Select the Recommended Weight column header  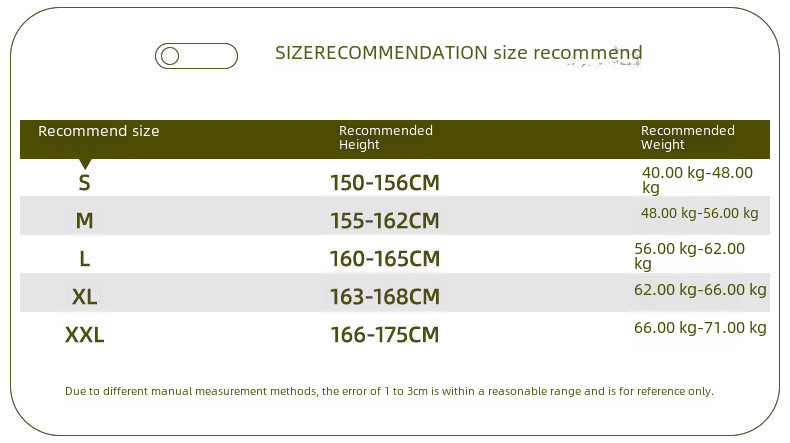point(687,138)
